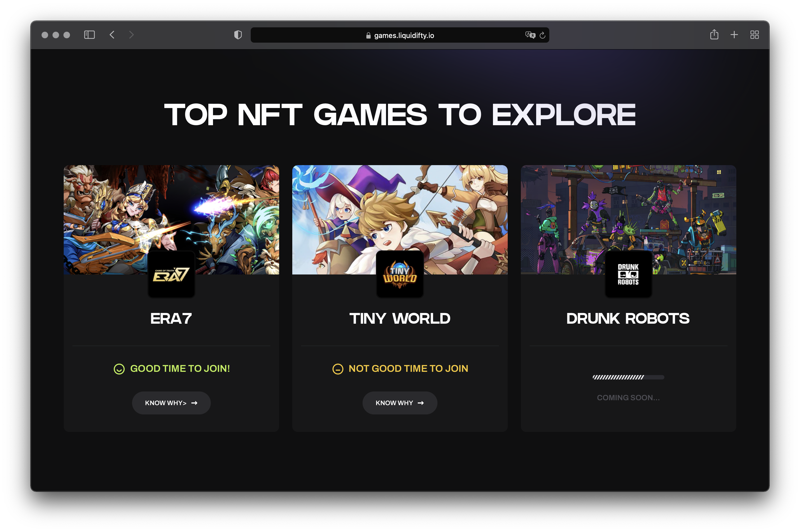Open the Share icon in toolbar
The width and height of the screenshot is (800, 532).
coord(714,35)
